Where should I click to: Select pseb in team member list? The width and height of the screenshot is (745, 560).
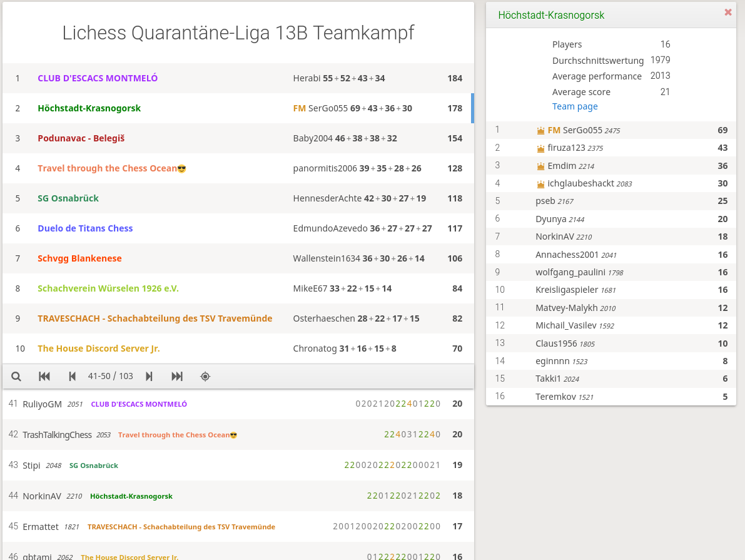[x=611, y=201]
